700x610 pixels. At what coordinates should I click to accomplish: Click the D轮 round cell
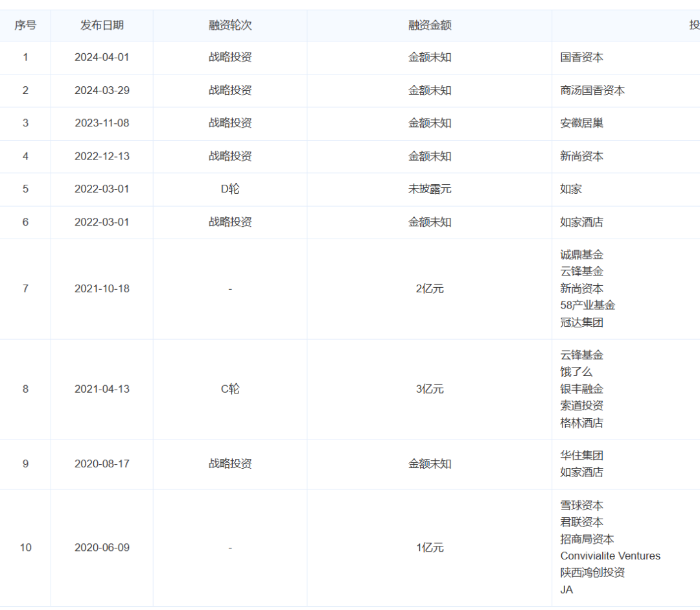coord(230,189)
